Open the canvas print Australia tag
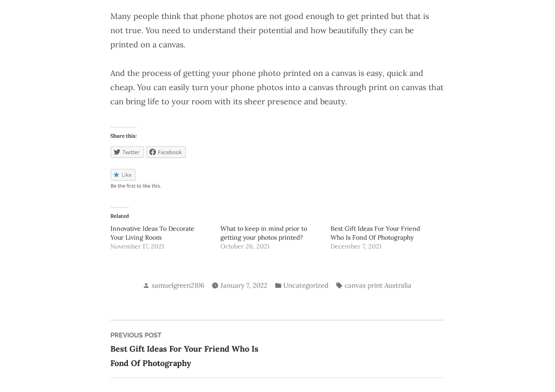Screen dimensions: 555x392 (x=378, y=285)
